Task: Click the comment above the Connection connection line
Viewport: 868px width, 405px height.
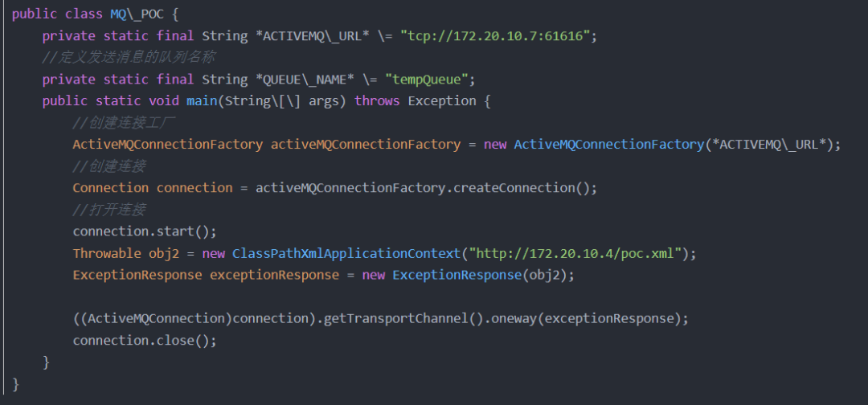Action: [109, 166]
